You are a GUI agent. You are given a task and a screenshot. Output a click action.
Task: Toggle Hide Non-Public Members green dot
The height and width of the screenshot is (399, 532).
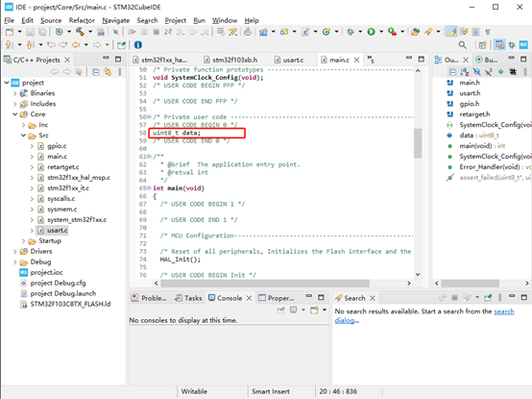pyautogui.click(x=500, y=72)
